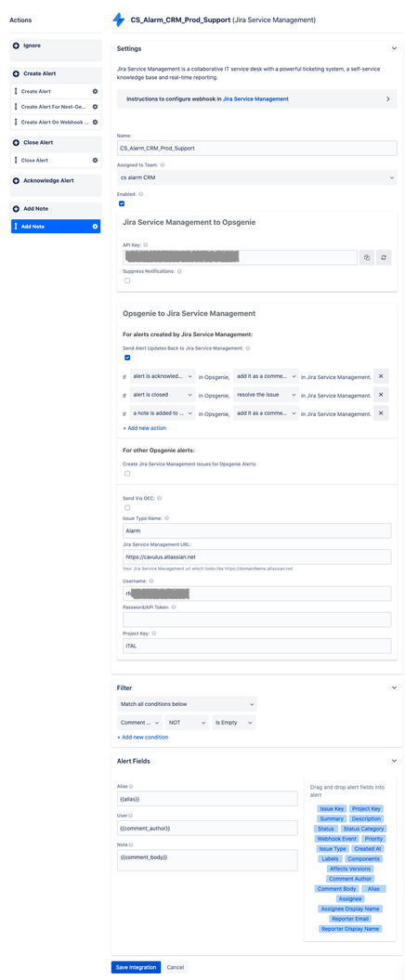The height and width of the screenshot is (980, 405).
Task: Collapse the Settings section
Action: pos(394,48)
